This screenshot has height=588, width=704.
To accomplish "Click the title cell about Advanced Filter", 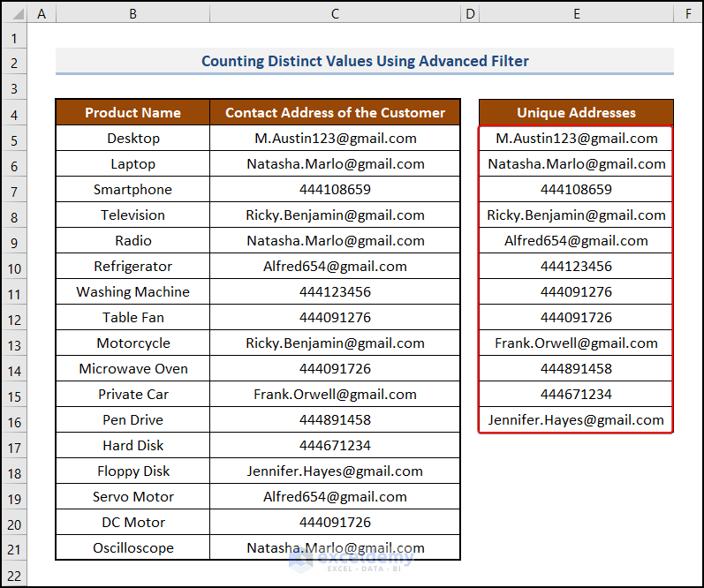I will pos(365,61).
